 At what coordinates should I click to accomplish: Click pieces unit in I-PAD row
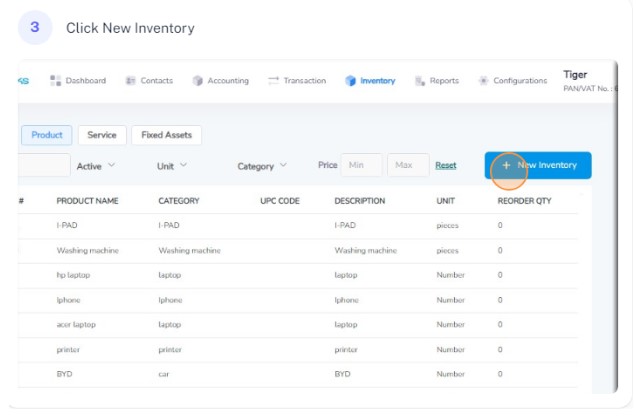tap(447, 225)
